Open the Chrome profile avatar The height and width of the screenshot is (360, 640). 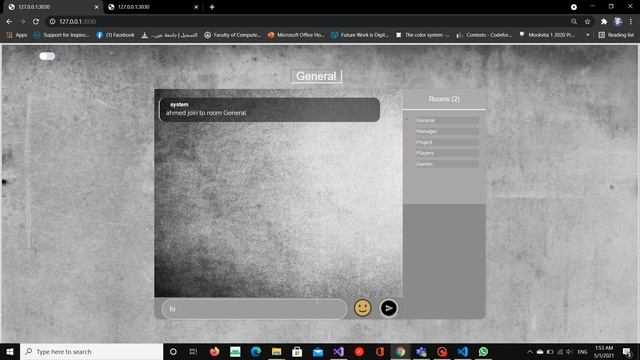point(618,22)
